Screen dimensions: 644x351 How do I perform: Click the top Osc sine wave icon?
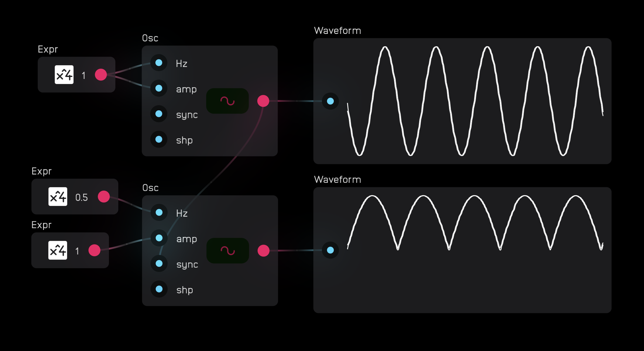tap(227, 101)
